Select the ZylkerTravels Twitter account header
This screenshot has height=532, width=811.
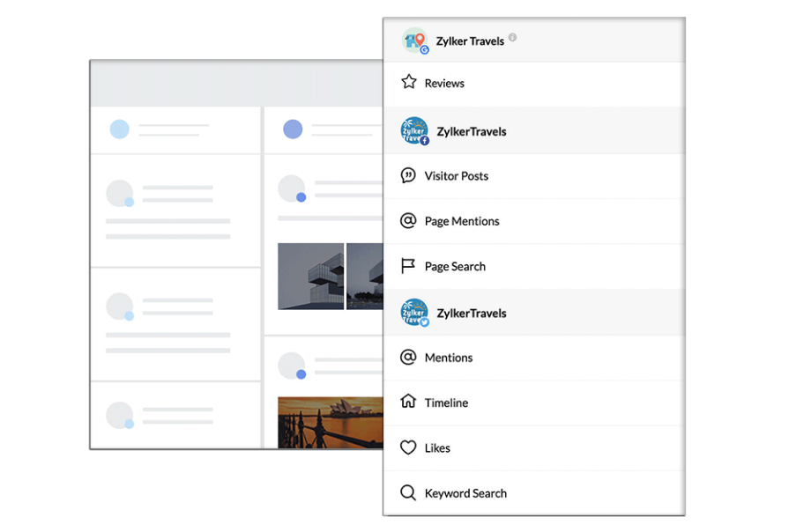click(x=534, y=313)
